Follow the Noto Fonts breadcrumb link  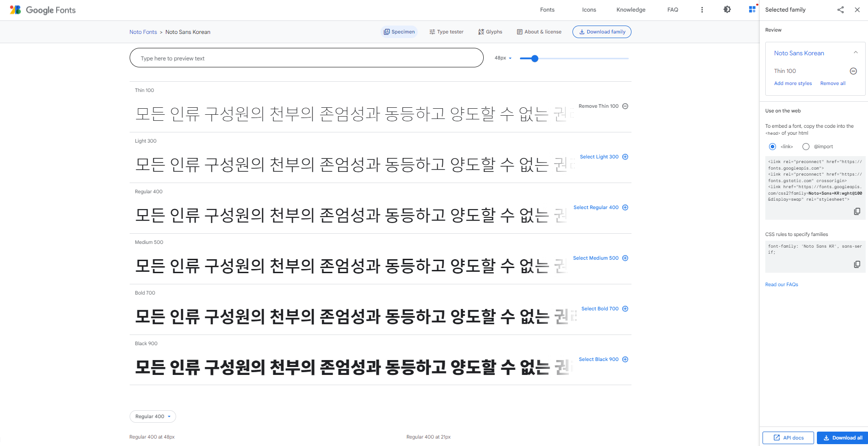tap(143, 32)
